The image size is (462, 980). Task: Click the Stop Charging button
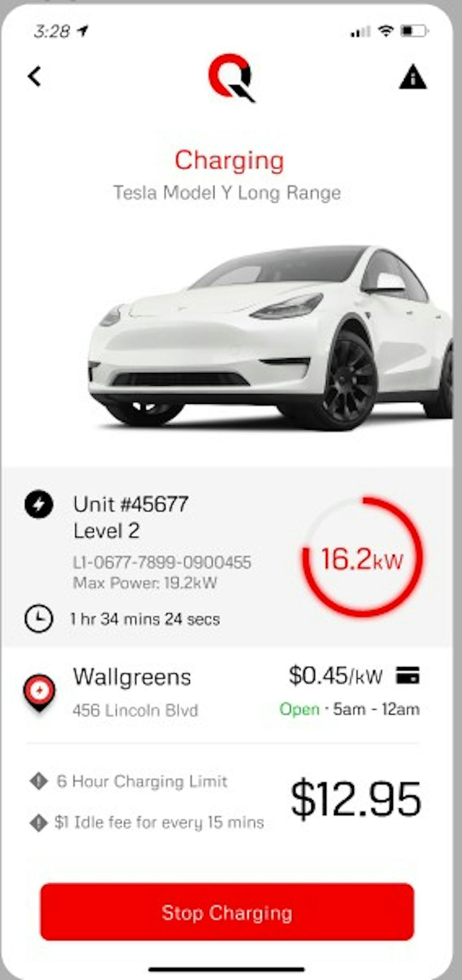tap(227, 912)
